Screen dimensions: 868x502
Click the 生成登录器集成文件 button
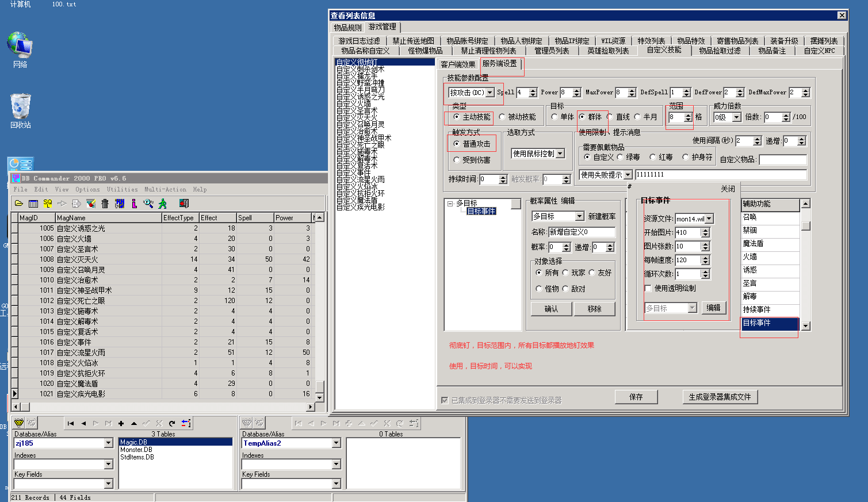[x=720, y=397]
